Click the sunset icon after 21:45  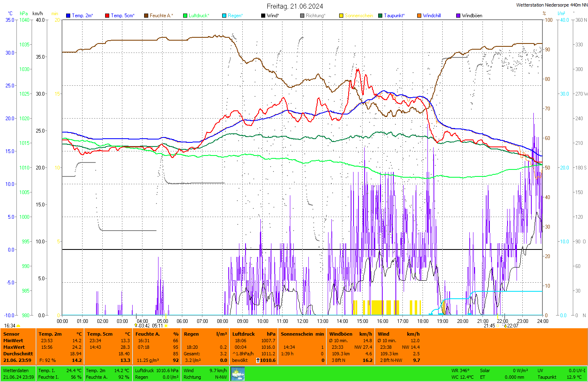(498, 326)
